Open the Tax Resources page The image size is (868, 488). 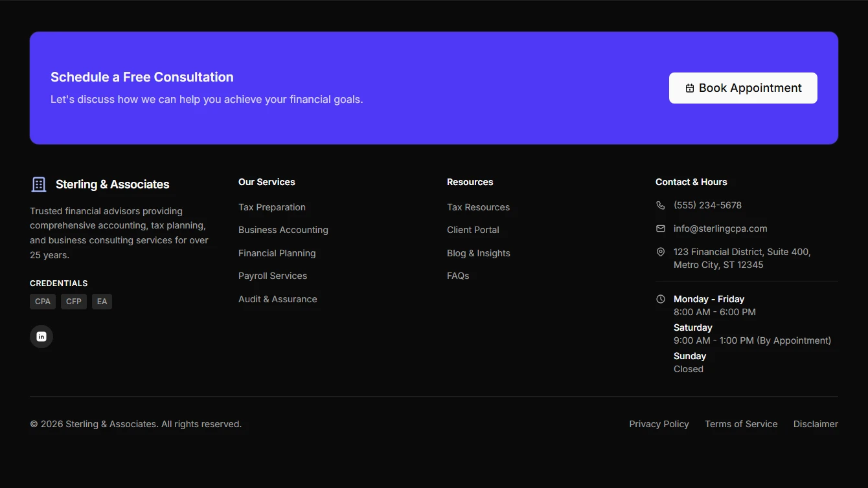pos(478,207)
